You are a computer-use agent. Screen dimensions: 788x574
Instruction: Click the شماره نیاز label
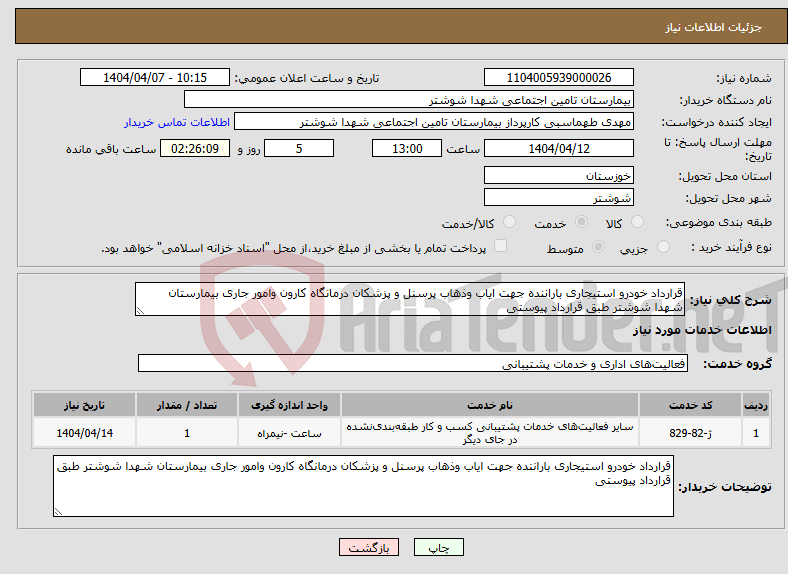click(743, 78)
